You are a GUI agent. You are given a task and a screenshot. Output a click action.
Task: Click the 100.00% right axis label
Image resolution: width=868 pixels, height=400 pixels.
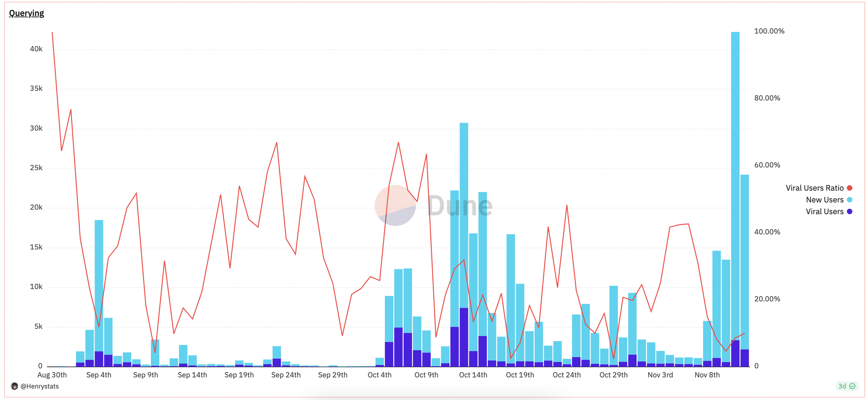tap(769, 31)
